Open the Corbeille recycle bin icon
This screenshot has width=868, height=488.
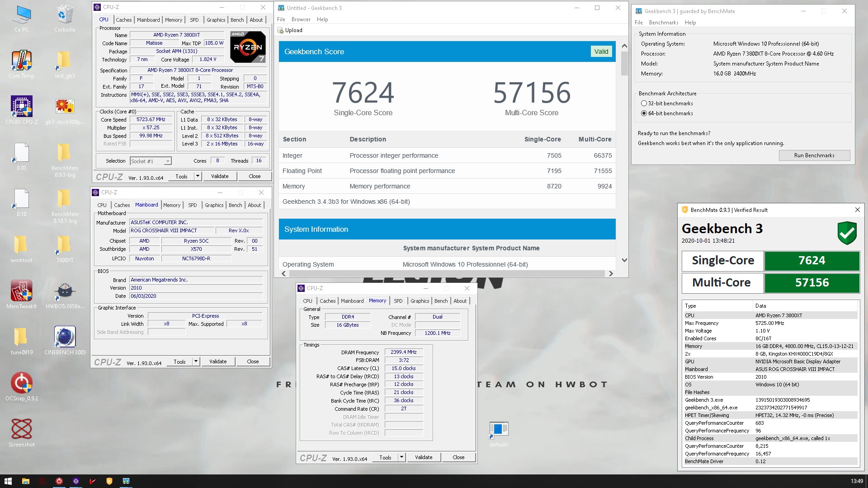[65, 19]
